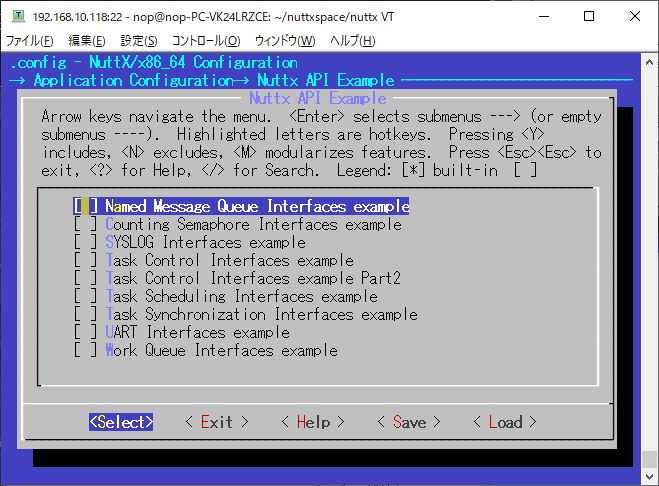
Task: Enable Counting Semaphore Interfaces example checkbox
Action: point(85,224)
